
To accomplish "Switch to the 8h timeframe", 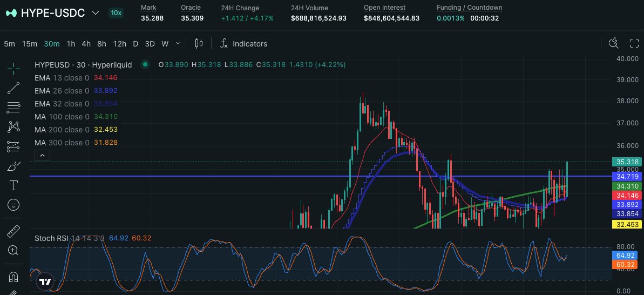I will 101,44.
